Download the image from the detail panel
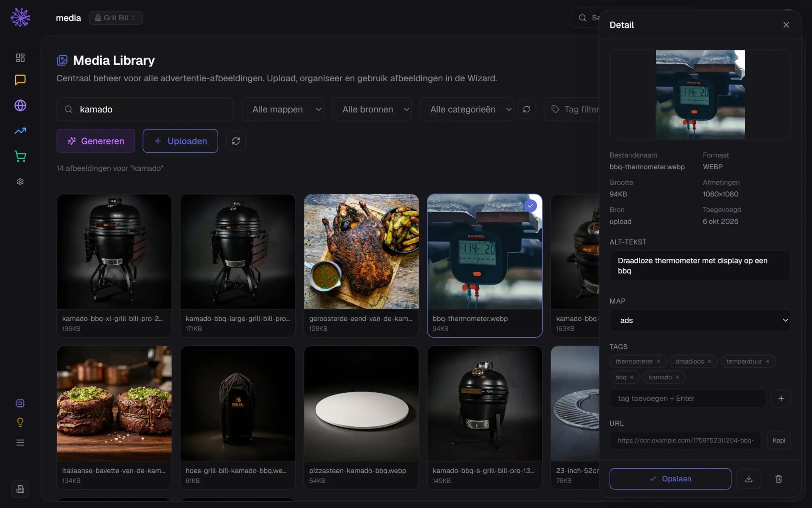 pos(749,479)
